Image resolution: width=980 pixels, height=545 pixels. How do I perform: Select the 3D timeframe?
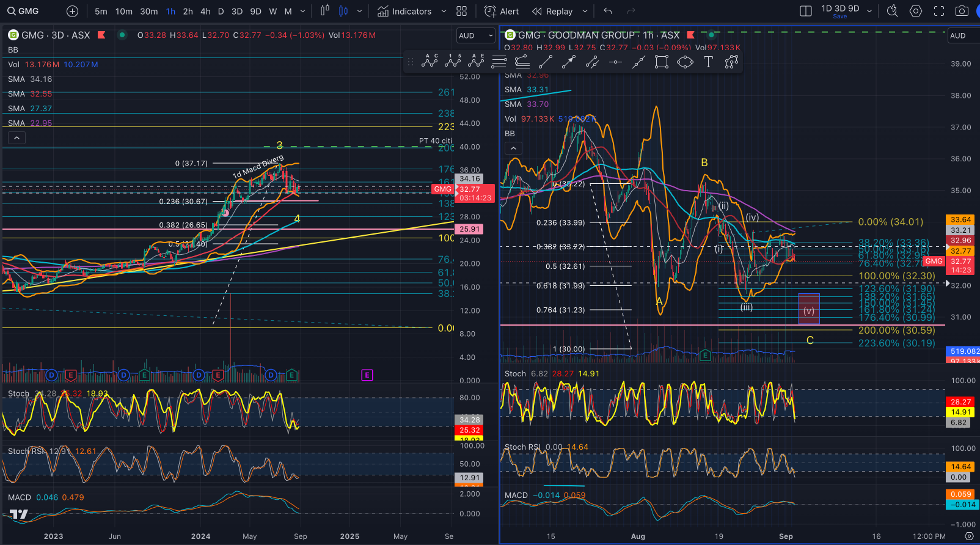click(237, 11)
